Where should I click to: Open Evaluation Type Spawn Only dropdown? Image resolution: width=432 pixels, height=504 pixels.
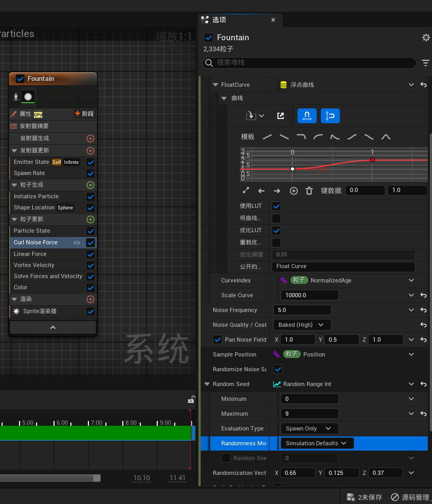pos(310,428)
